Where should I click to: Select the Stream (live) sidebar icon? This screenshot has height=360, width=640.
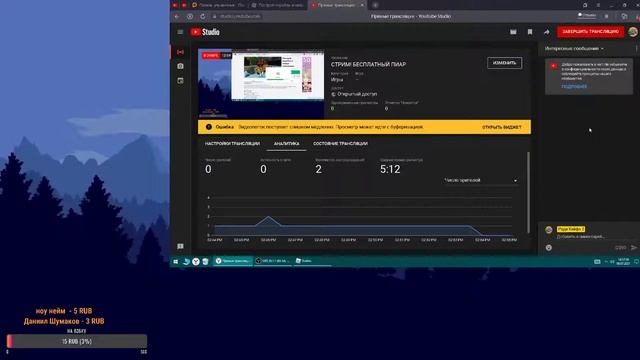[180, 52]
